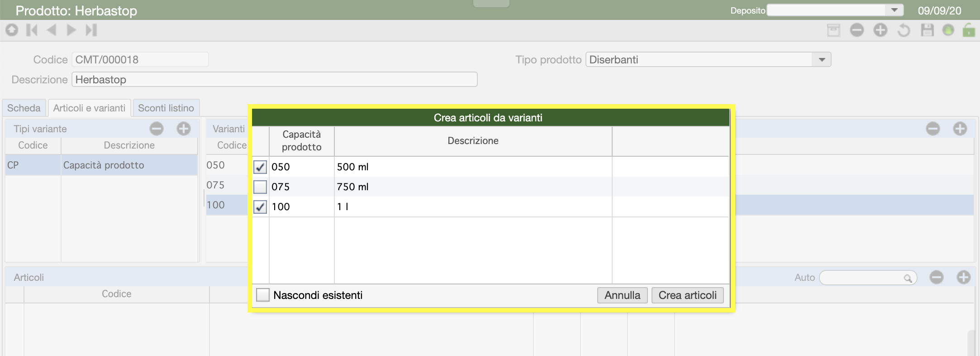Click the Codice field CMT/000018
Image resolution: width=980 pixels, height=356 pixels.
[140, 59]
